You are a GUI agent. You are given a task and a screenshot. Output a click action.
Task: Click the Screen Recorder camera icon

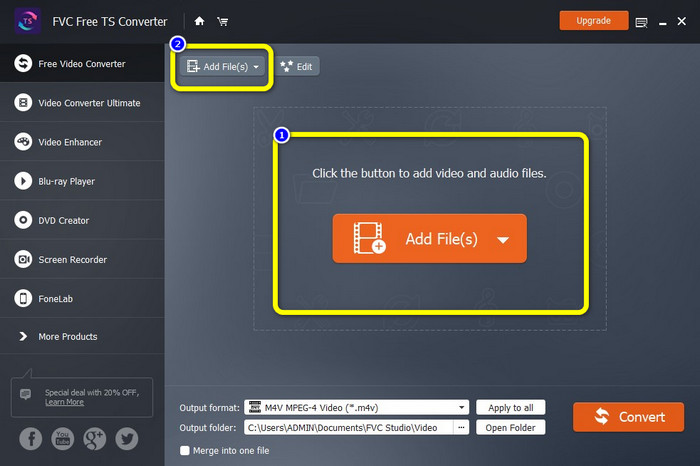click(23, 259)
